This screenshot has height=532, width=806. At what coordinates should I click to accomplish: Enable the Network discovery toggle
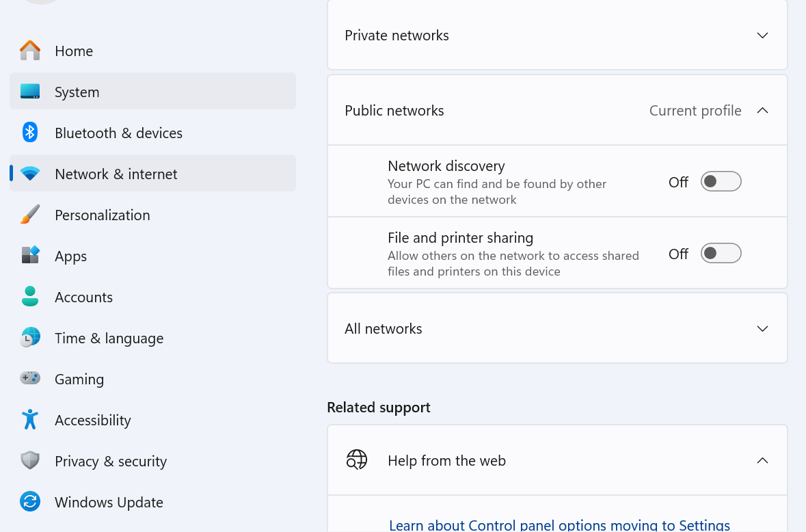coord(721,182)
